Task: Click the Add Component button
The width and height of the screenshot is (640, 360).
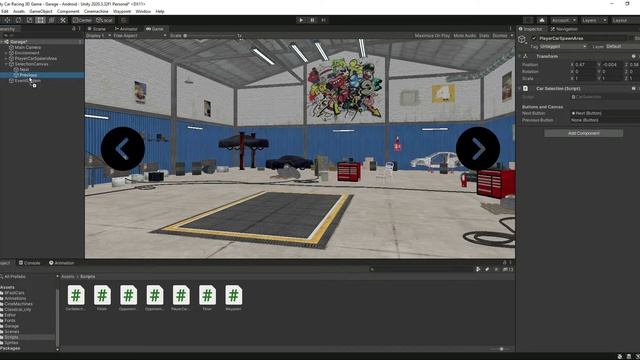Action: point(584,133)
